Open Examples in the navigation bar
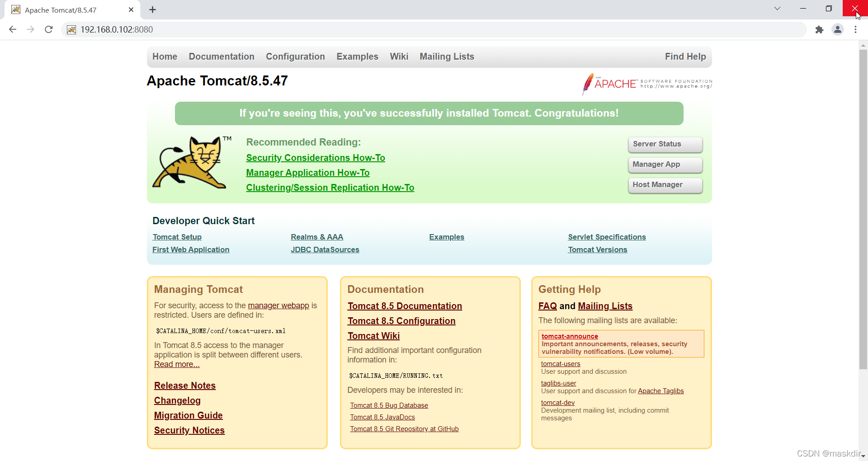Image resolution: width=868 pixels, height=461 pixels. (x=357, y=56)
